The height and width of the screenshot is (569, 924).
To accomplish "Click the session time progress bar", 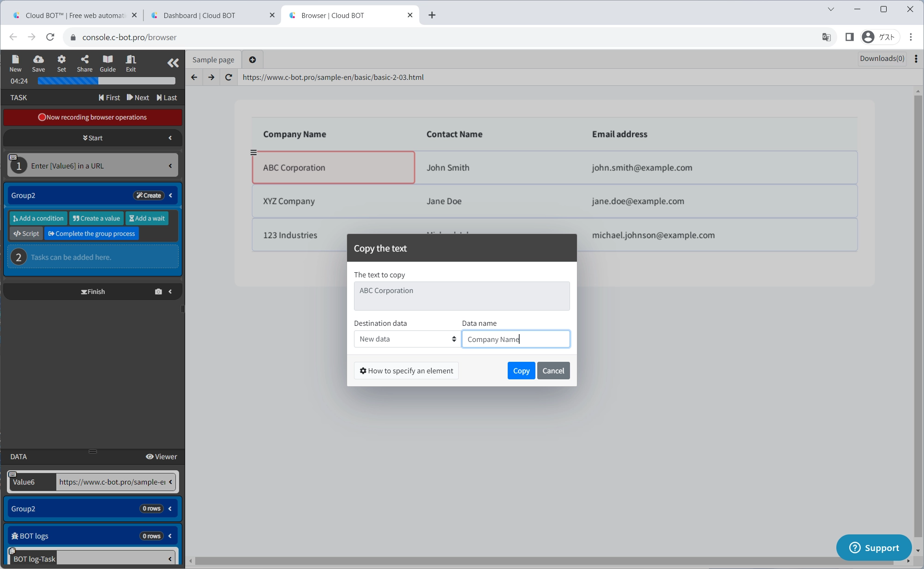I will click(106, 81).
